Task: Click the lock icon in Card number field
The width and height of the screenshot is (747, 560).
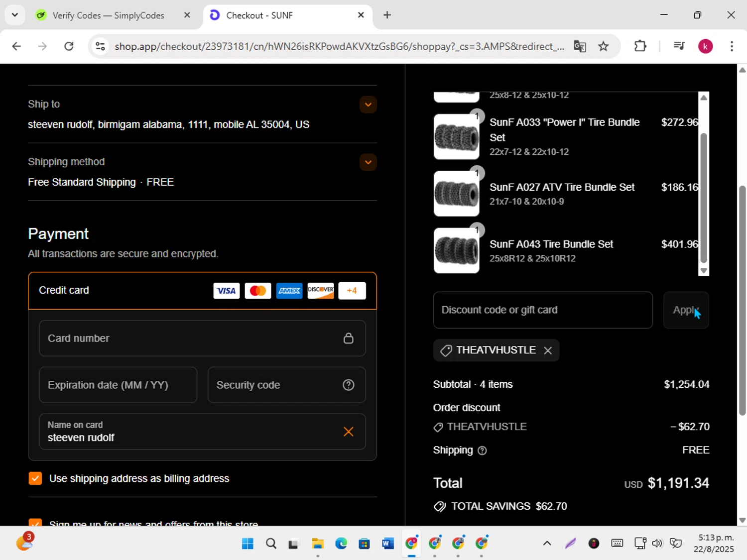Action: pyautogui.click(x=349, y=338)
